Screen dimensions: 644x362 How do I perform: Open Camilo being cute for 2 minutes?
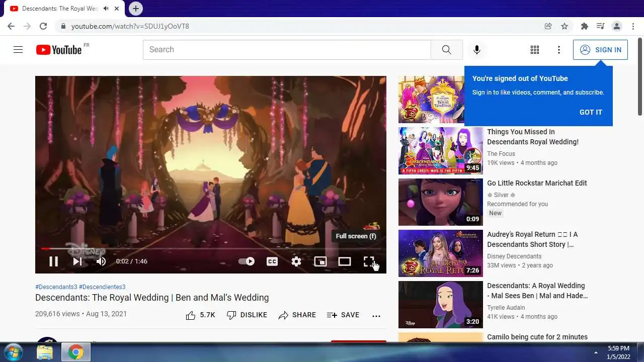pos(537,337)
